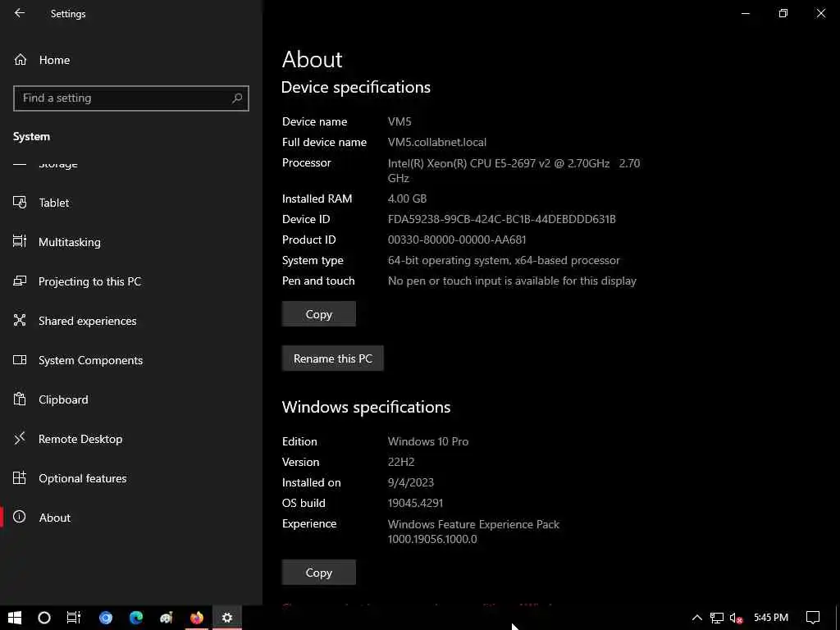Click the magnifier icon in search box
This screenshot has height=630, width=840.
[x=237, y=98]
